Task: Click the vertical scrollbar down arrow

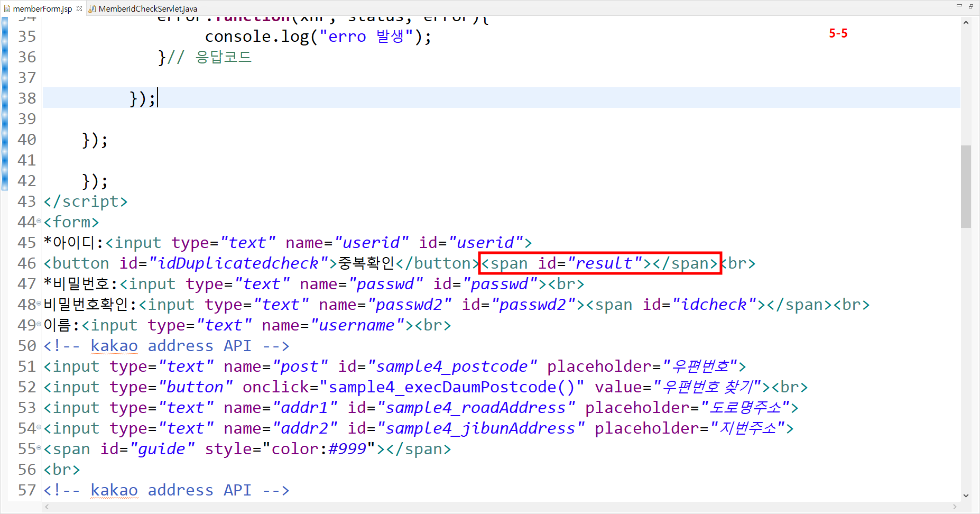Action: (966, 495)
